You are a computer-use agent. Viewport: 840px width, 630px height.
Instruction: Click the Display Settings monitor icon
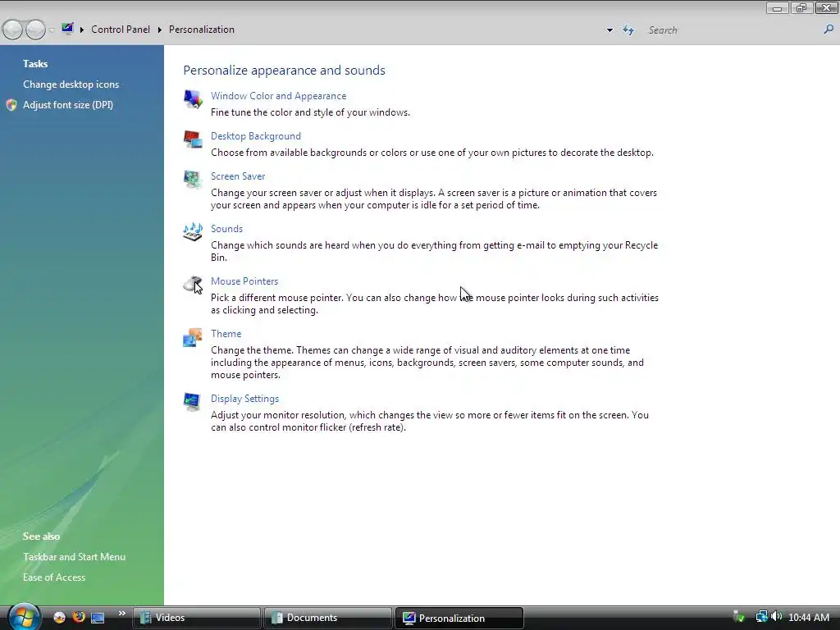[x=192, y=402]
